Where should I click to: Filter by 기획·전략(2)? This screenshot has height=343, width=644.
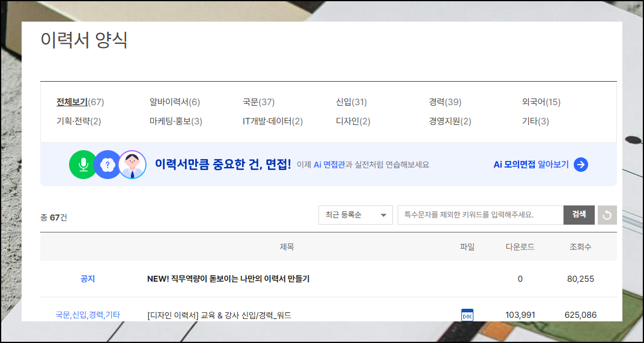point(79,121)
